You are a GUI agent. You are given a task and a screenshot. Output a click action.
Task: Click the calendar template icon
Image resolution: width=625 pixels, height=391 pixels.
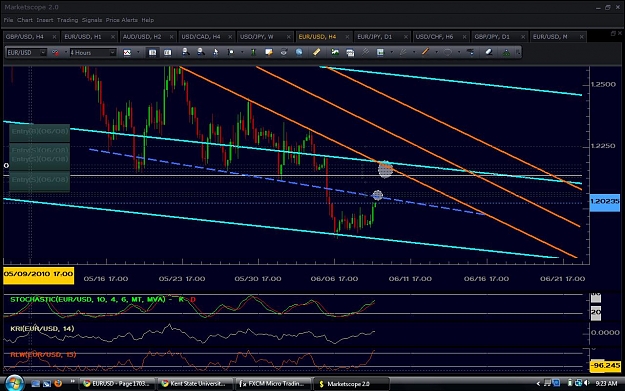click(350, 53)
